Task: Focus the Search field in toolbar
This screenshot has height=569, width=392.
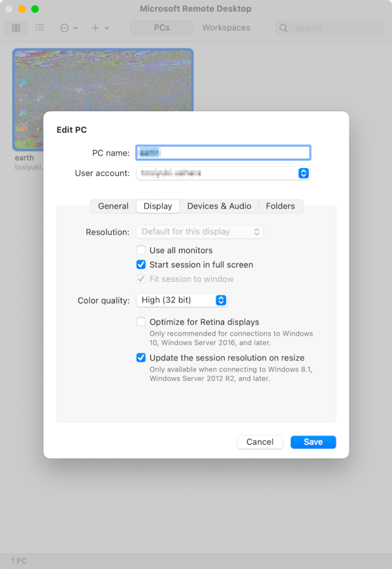Action: click(x=329, y=28)
